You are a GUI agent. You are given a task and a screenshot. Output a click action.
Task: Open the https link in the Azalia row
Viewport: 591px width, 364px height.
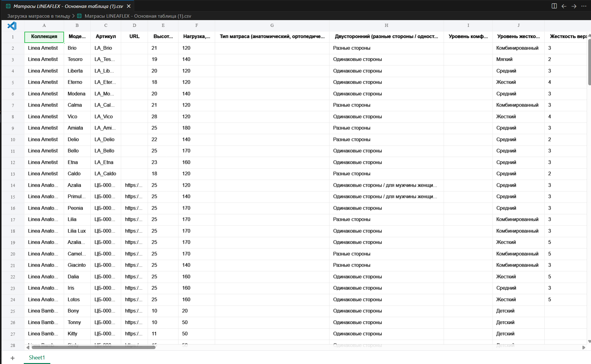134,185
